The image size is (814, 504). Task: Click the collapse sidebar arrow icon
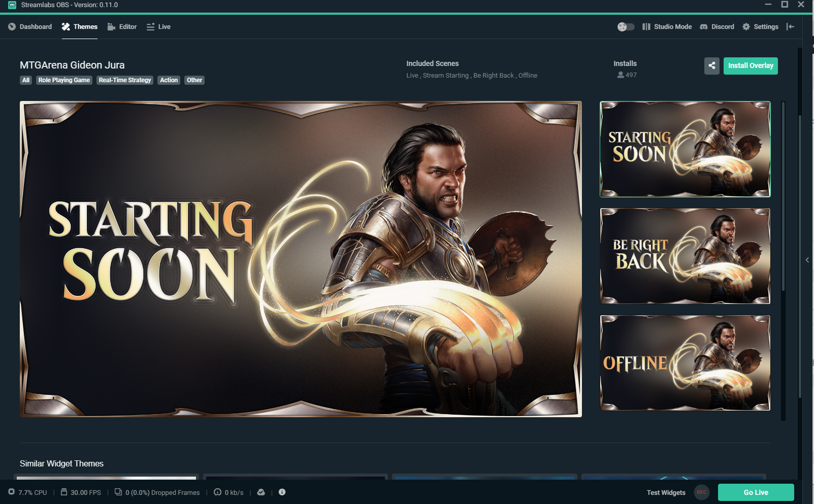(x=790, y=27)
